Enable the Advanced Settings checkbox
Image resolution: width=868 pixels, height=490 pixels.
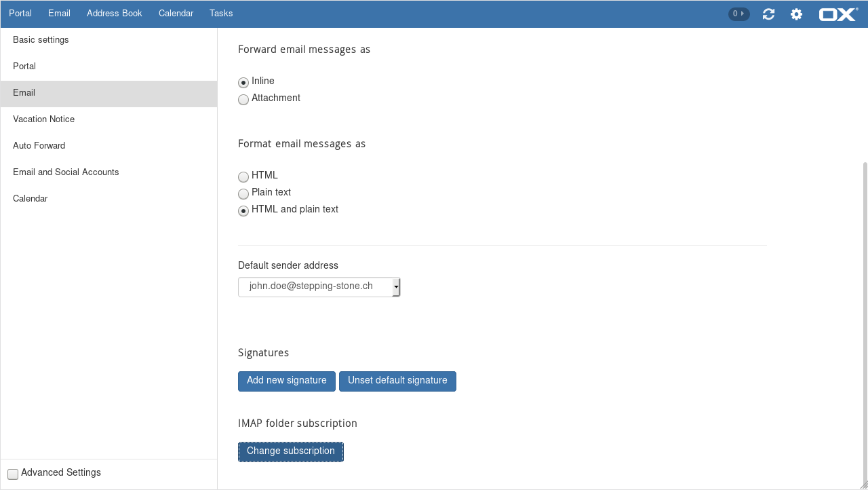tap(13, 474)
